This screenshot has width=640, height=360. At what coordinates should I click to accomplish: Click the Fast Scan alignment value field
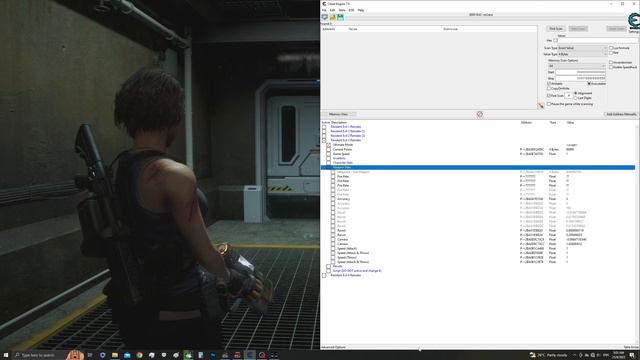point(569,96)
